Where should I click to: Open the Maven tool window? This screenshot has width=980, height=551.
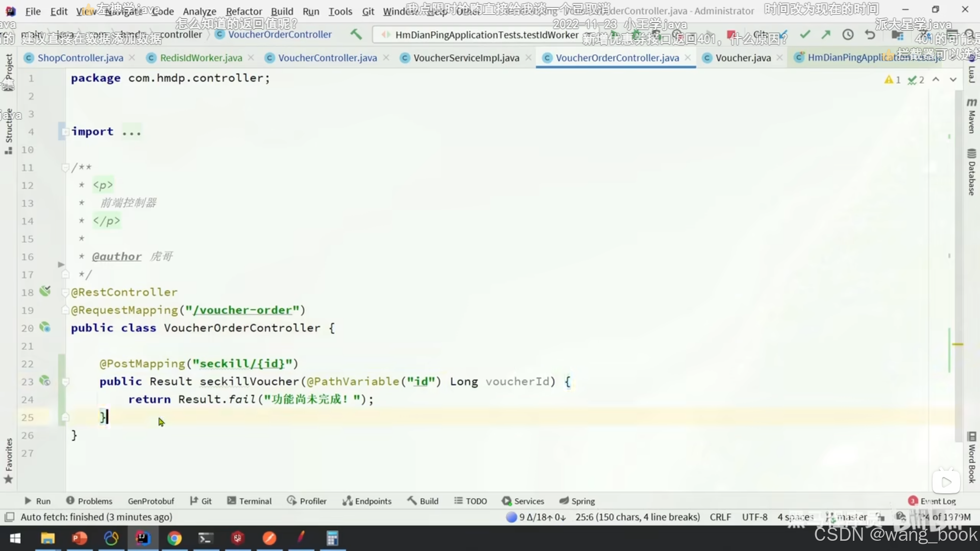click(971, 116)
